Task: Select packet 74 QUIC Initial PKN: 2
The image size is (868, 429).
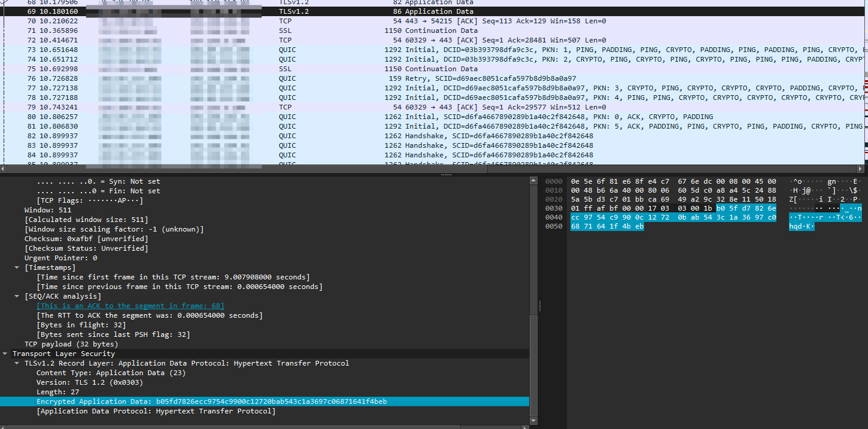Action: 431,59
